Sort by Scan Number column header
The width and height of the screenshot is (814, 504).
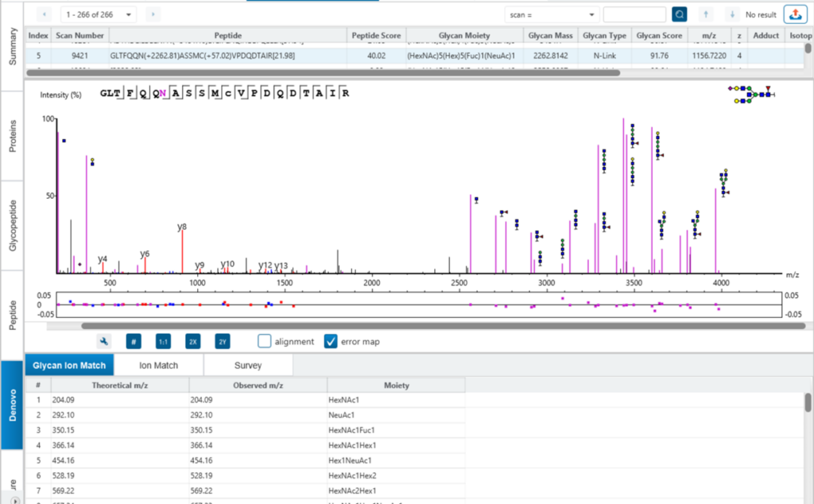(x=79, y=35)
